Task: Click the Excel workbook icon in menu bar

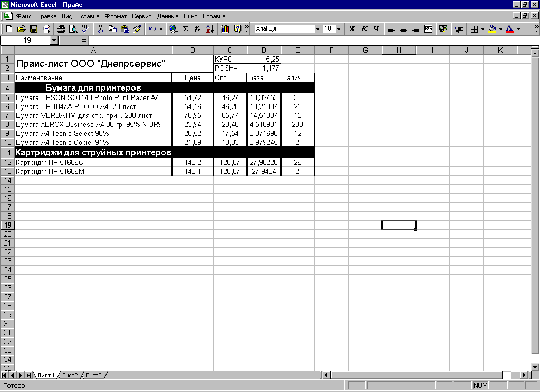Action: click(x=8, y=16)
